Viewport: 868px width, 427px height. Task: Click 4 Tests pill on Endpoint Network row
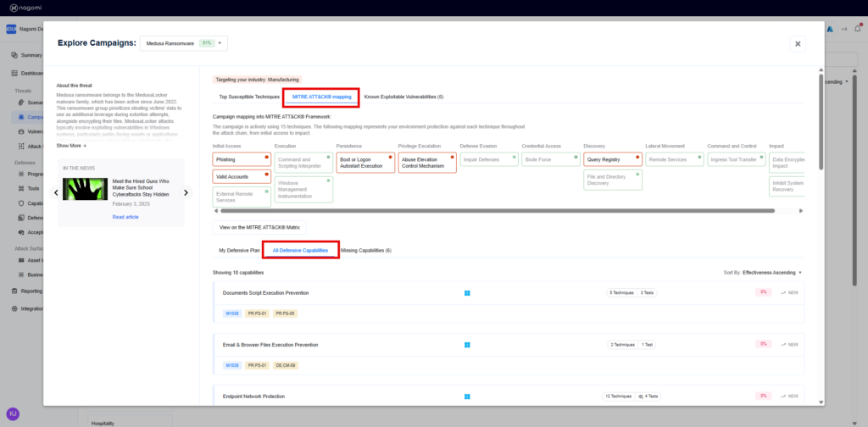point(648,396)
